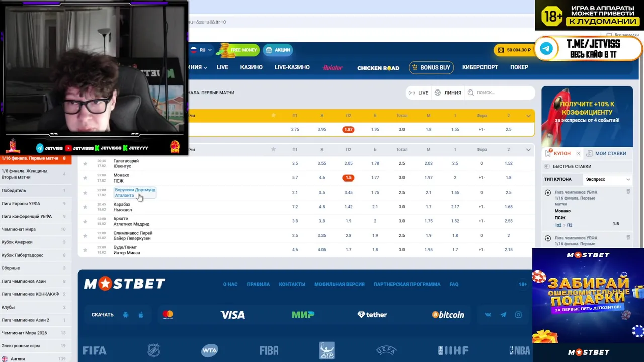Toggle the БЫСТРЫЕ СТАВКИ switch
The width and height of the screenshot is (644, 362).
coord(547,166)
